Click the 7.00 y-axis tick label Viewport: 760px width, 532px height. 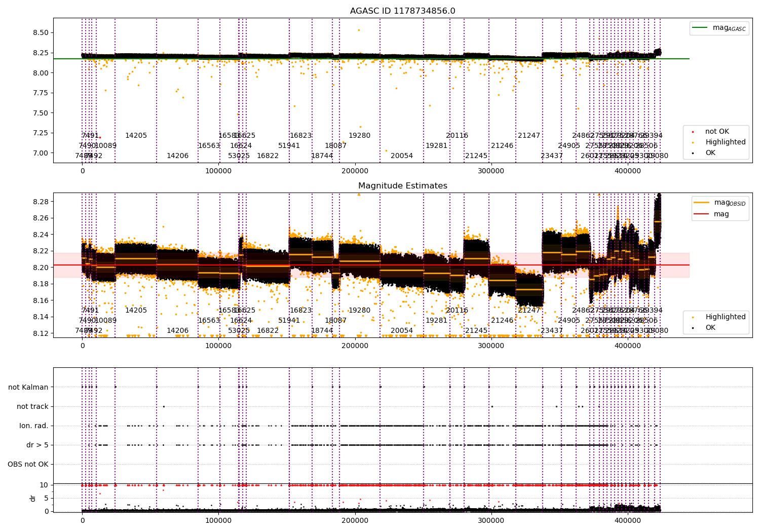pyautogui.click(x=40, y=153)
